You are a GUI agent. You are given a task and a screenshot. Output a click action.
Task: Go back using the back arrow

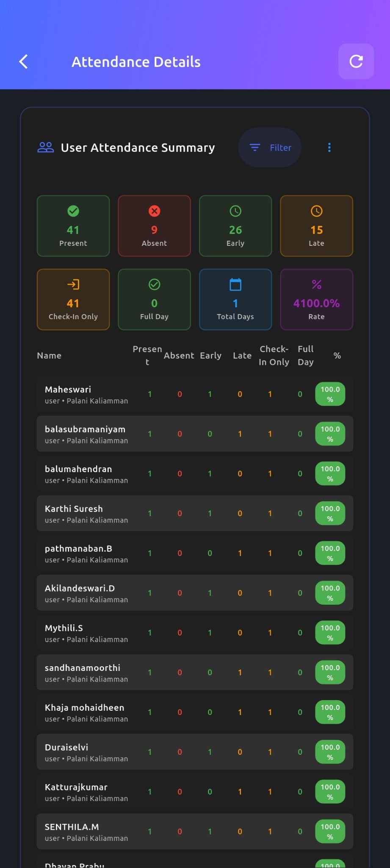pos(24,61)
